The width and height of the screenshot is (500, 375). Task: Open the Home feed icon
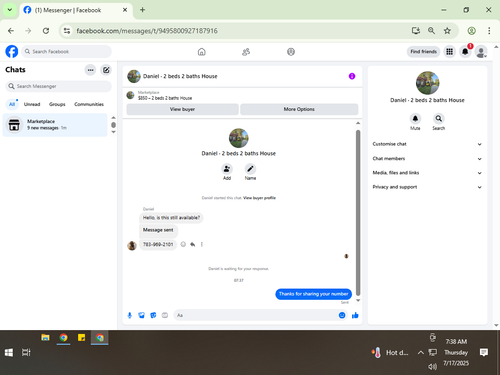pos(202,52)
